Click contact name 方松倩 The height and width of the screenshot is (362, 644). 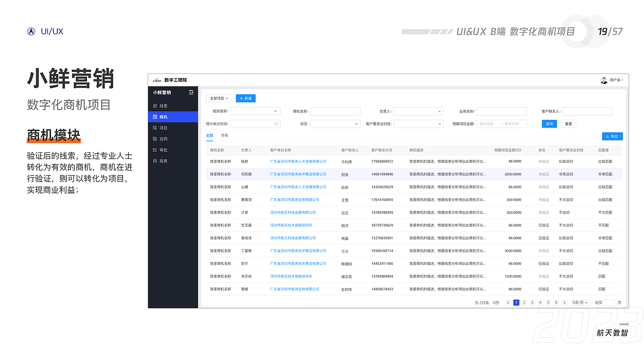click(347, 162)
